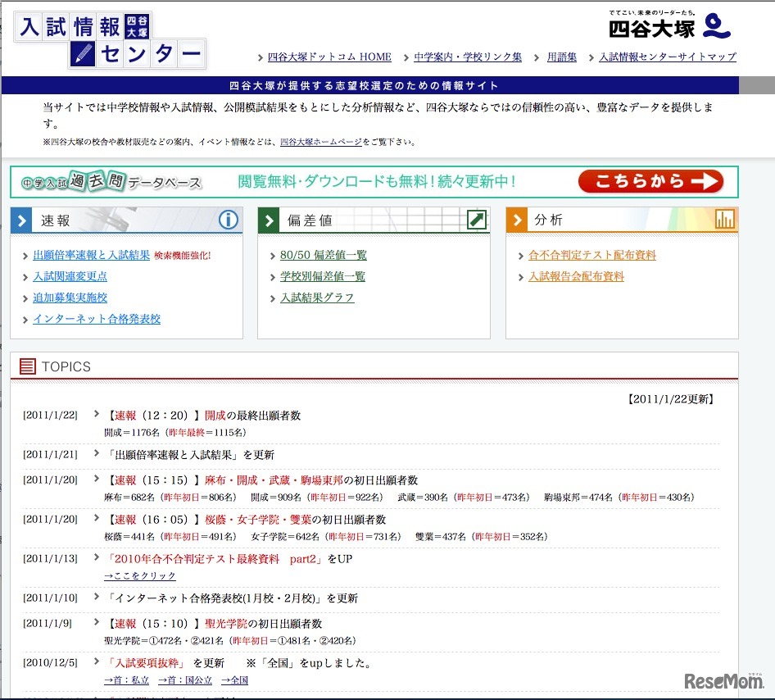Screen dimensions: 775x700
Task: Click the ここをクリック link under the 2011/1/13 topic
Action: point(137,575)
